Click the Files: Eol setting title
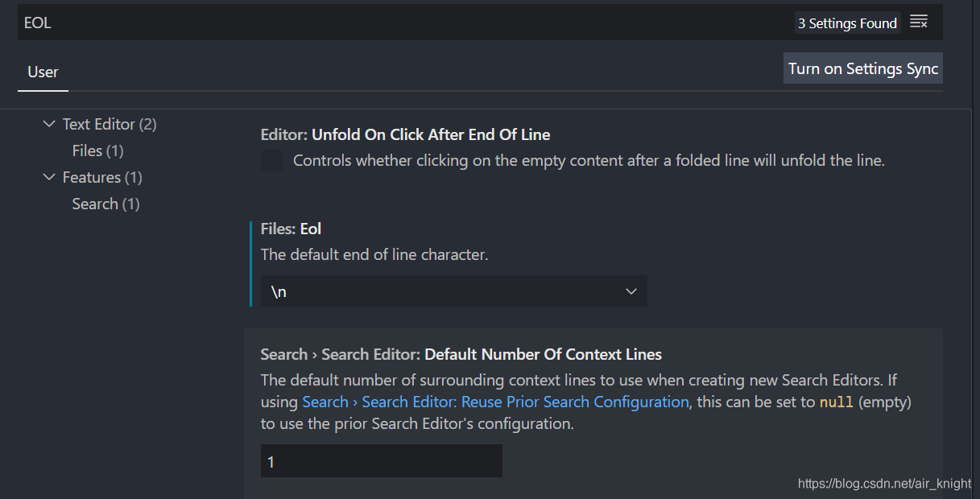The image size is (980, 499). (x=291, y=229)
